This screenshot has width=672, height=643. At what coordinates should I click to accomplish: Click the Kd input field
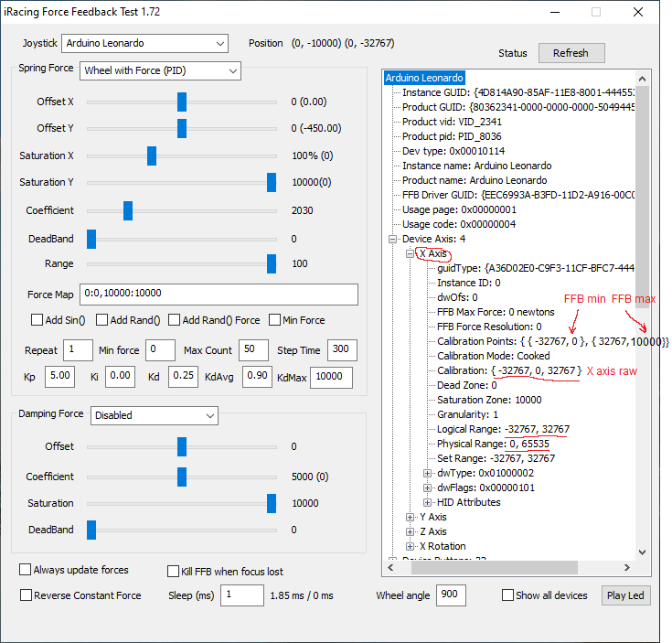coord(183,377)
